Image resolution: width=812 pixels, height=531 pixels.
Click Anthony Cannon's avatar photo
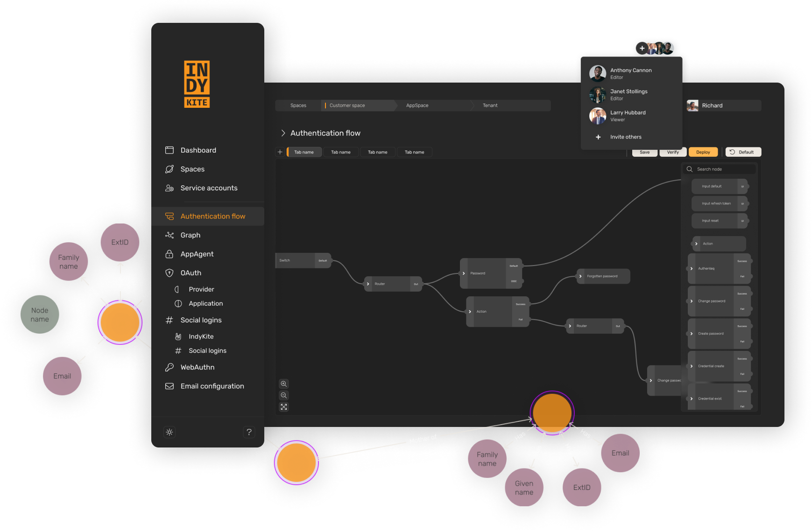pos(598,74)
